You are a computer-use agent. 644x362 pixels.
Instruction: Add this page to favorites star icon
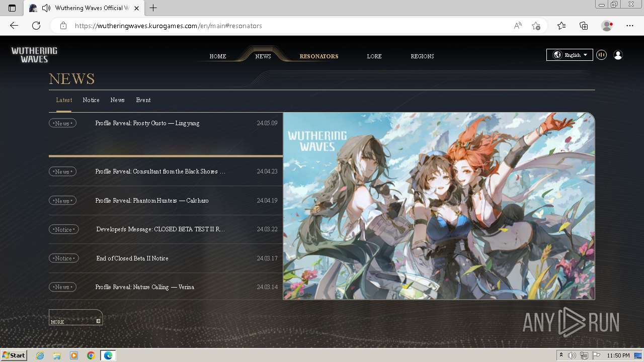(x=536, y=26)
